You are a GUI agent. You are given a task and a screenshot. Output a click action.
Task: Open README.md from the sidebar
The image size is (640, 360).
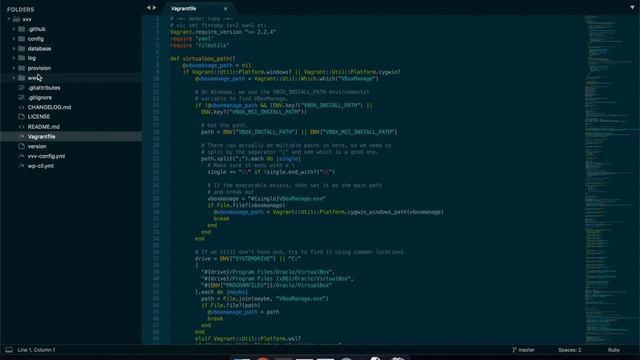[x=44, y=127]
